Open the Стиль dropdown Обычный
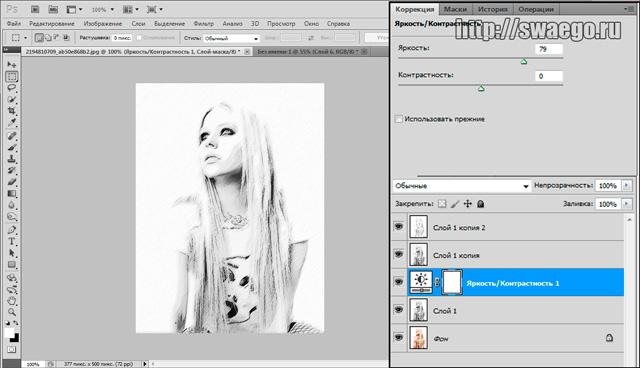 coord(231,38)
